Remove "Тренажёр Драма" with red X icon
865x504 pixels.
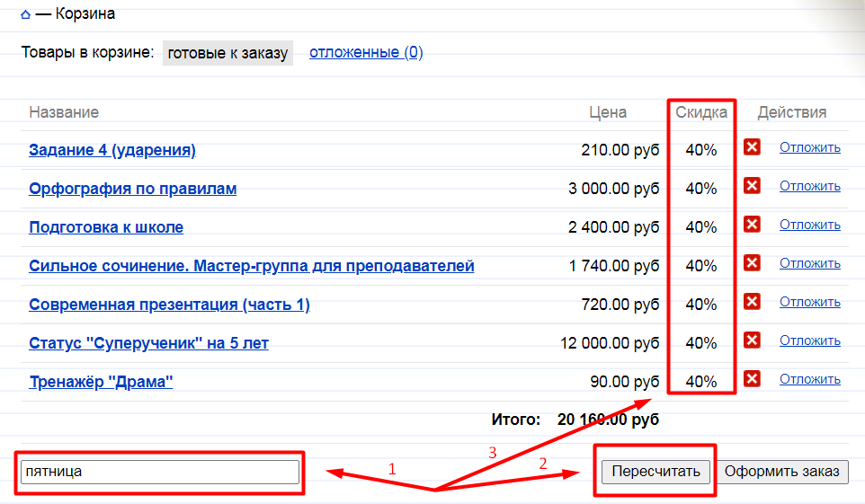753,379
